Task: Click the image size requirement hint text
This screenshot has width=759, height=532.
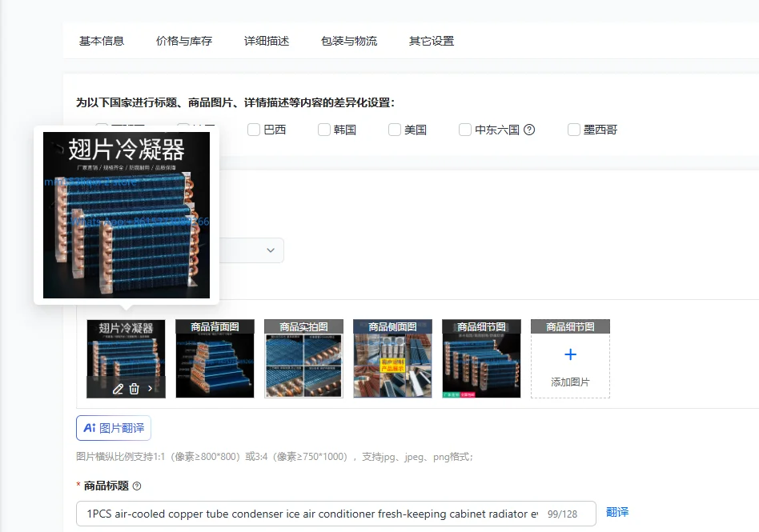Action: tap(275, 457)
